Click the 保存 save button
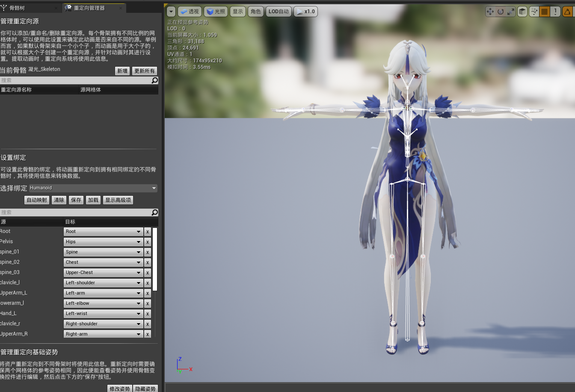Viewport: 575px width, 392px height. point(76,200)
